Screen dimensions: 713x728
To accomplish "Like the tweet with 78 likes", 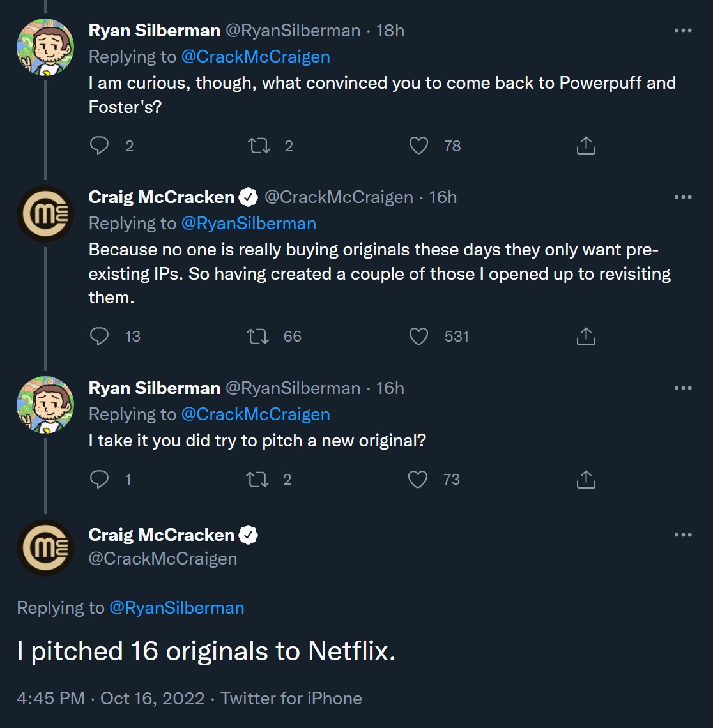I will (418, 146).
